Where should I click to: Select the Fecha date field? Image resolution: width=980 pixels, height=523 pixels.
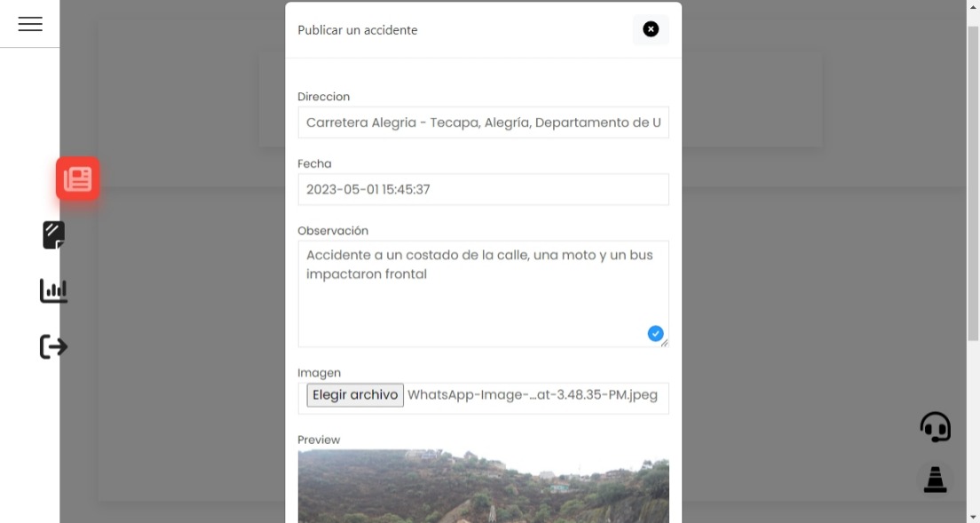[x=483, y=189]
